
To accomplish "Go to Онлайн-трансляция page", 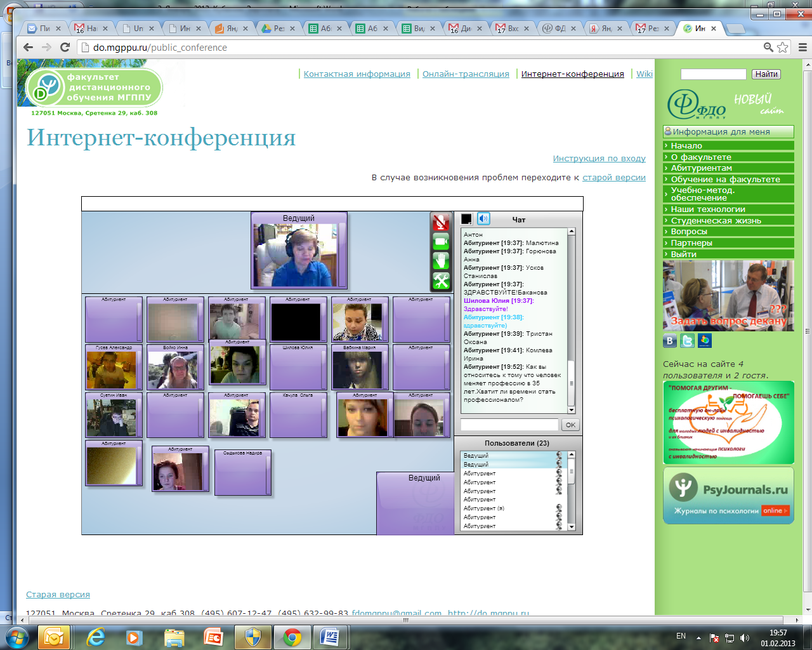I will point(466,74).
